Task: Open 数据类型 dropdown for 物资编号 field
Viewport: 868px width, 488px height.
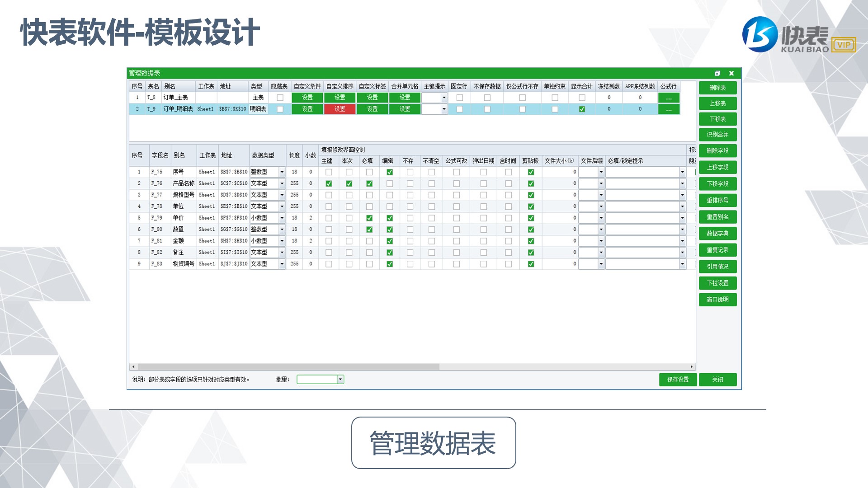Action: tap(282, 264)
